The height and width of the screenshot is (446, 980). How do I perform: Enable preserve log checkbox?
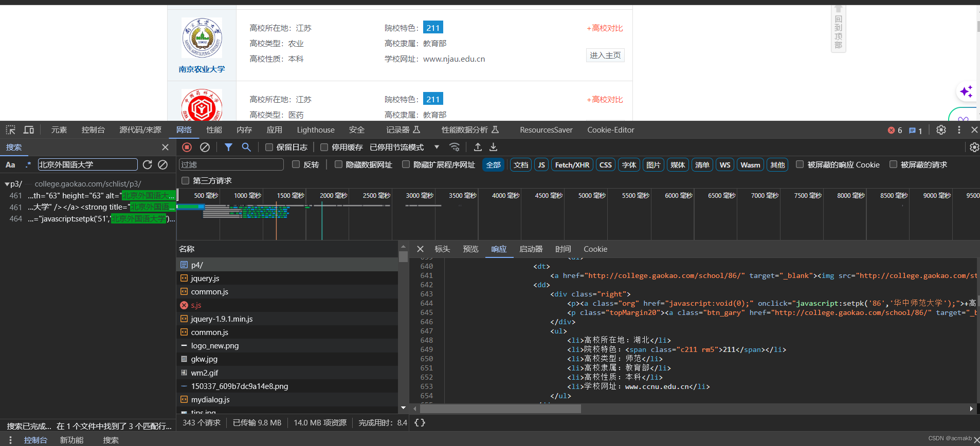tap(269, 147)
